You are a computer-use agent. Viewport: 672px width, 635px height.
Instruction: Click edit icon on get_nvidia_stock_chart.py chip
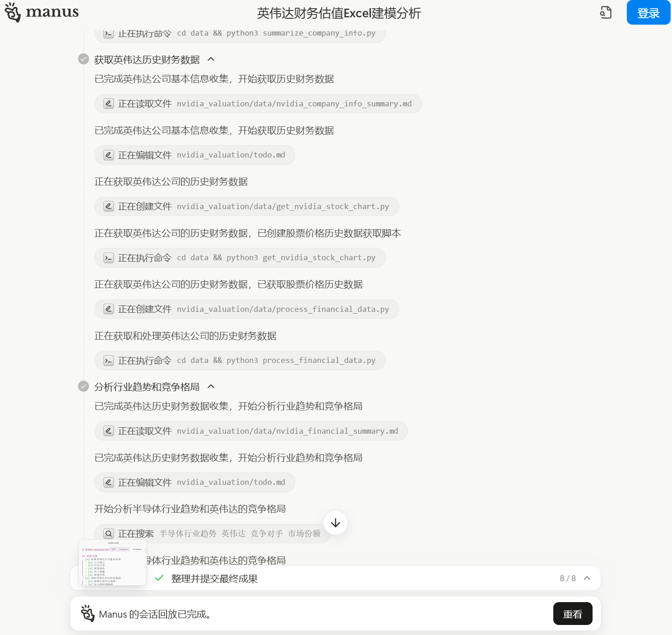click(109, 206)
